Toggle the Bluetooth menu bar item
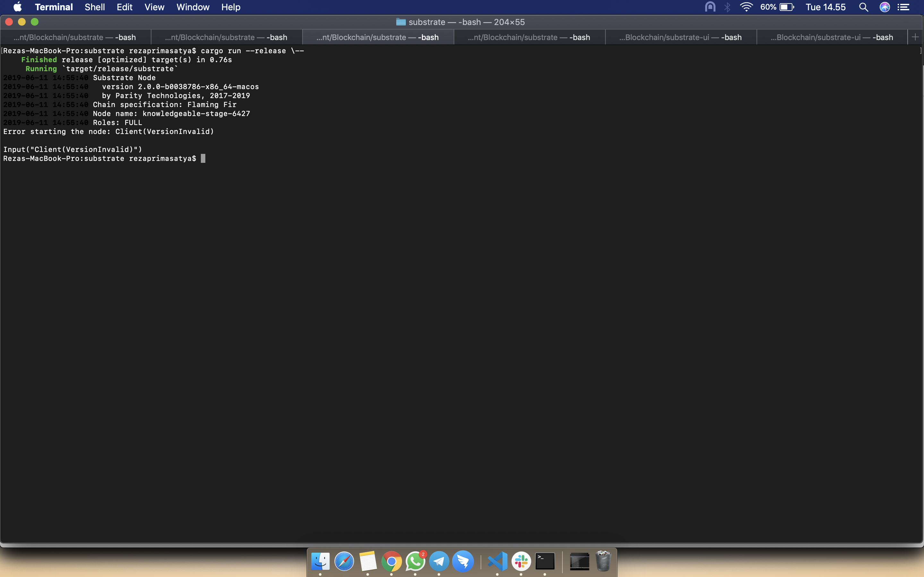 click(728, 7)
